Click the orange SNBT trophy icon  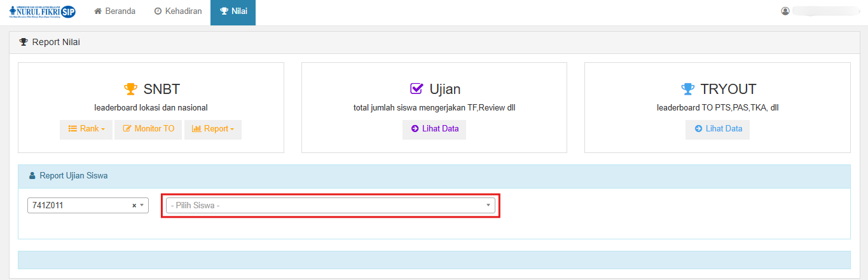(x=130, y=89)
